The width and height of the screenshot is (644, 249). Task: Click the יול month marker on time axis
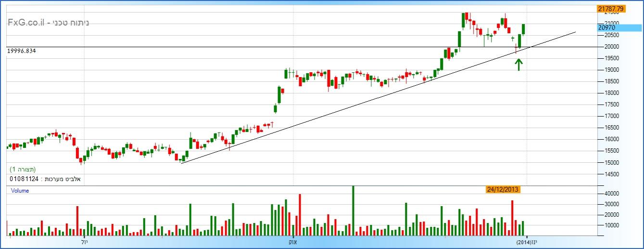(x=84, y=242)
